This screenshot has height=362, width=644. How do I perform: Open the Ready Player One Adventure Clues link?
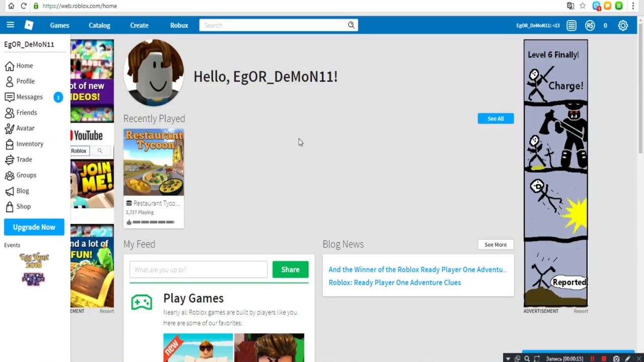click(x=394, y=283)
